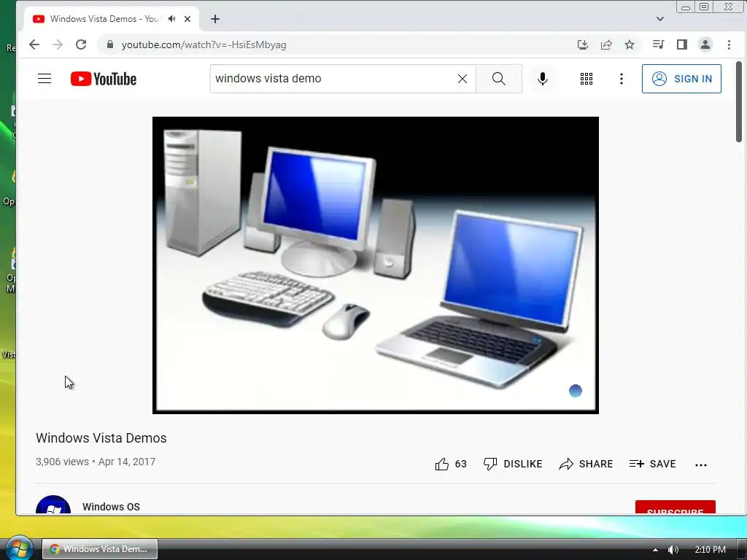Open the Chrome profile avatar
This screenshot has height=560, width=747.
tap(705, 44)
